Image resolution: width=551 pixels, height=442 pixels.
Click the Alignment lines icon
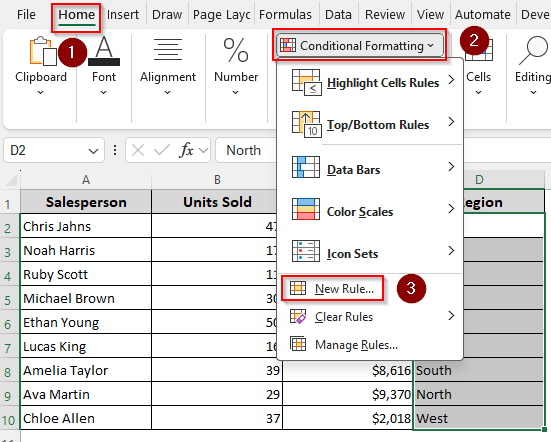[x=168, y=50]
